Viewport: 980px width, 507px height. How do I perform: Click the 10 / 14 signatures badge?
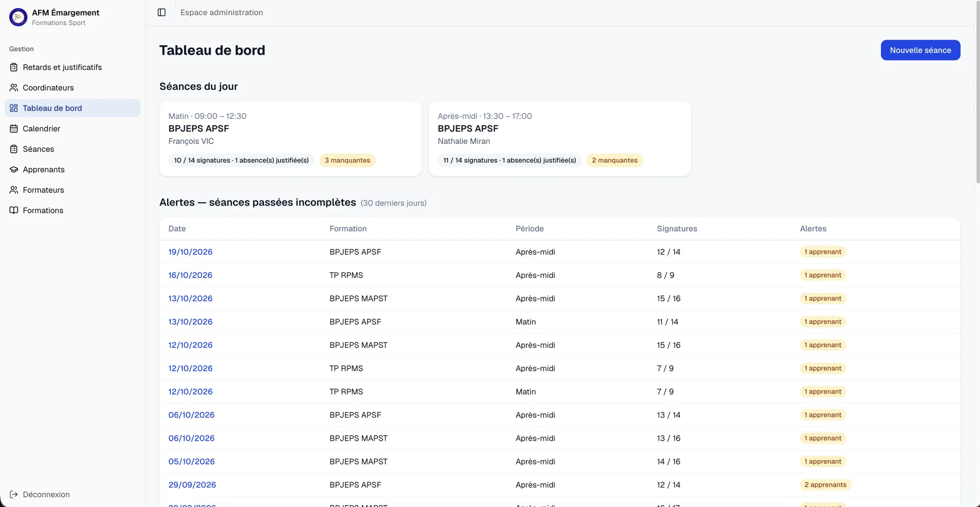coord(241,160)
